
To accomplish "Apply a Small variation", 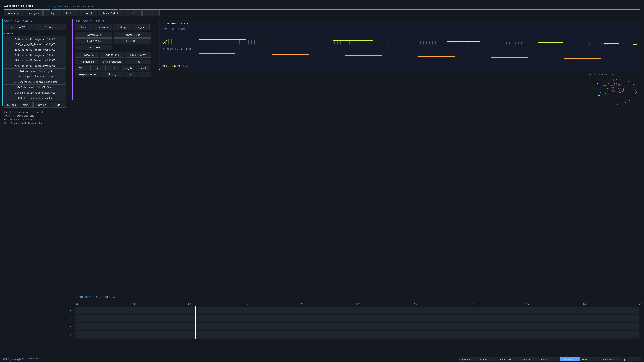I will click(x=112, y=62).
